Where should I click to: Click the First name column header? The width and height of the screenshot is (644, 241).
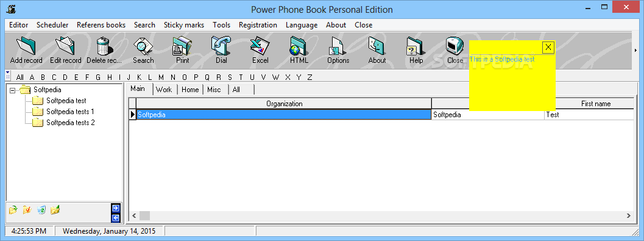click(x=595, y=104)
